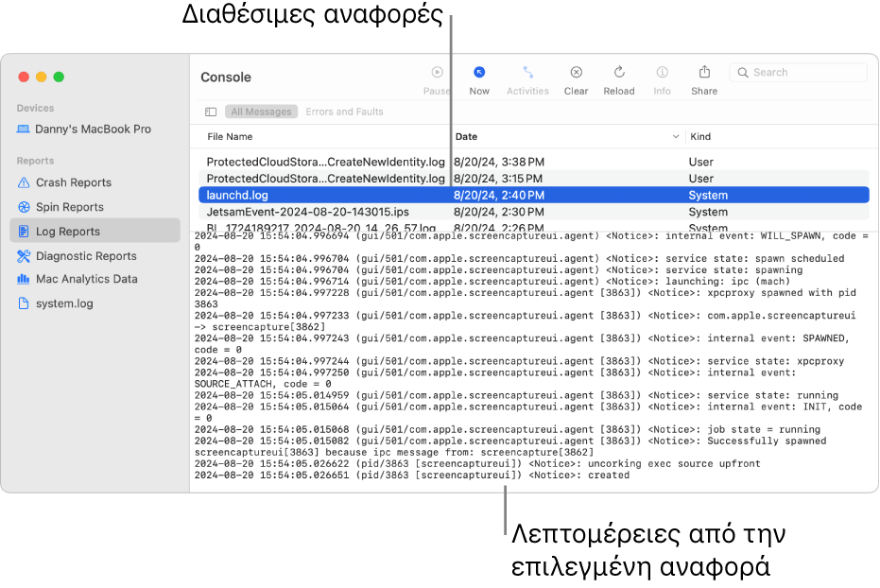Select ProtectedCloudStorage log dated 3:38 PM

click(534, 162)
